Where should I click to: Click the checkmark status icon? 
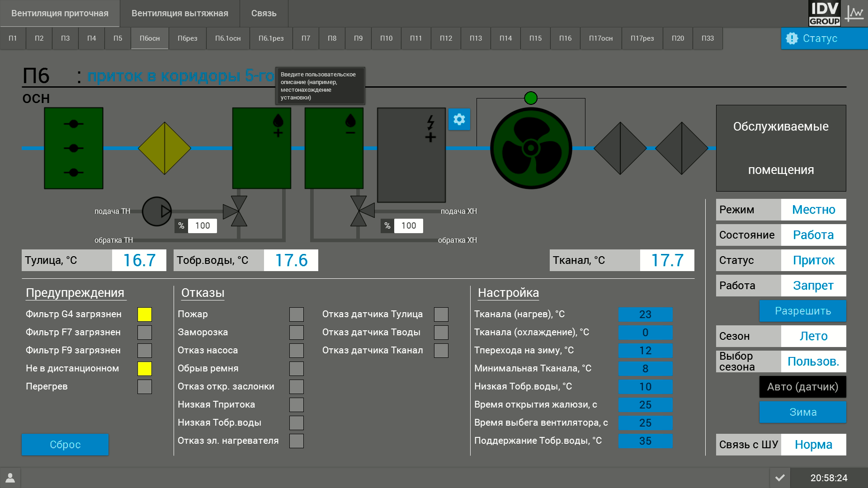(x=780, y=478)
